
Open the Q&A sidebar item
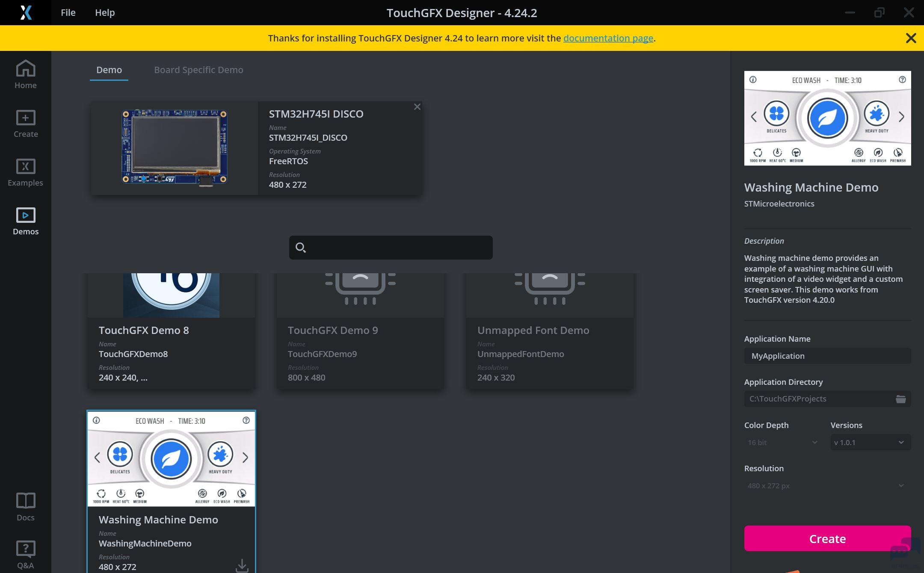coord(25,555)
